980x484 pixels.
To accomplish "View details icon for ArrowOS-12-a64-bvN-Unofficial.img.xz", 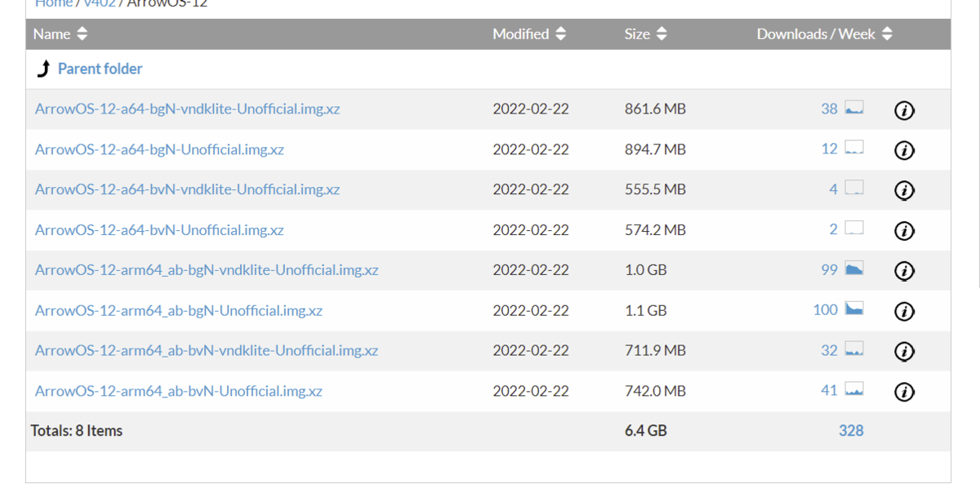I will coord(904,230).
